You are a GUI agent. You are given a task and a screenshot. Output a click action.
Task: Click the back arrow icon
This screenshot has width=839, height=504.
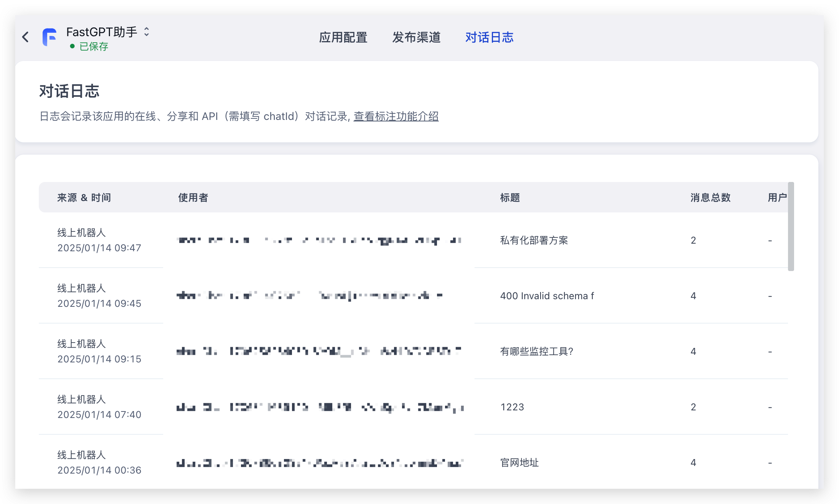click(26, 37)
